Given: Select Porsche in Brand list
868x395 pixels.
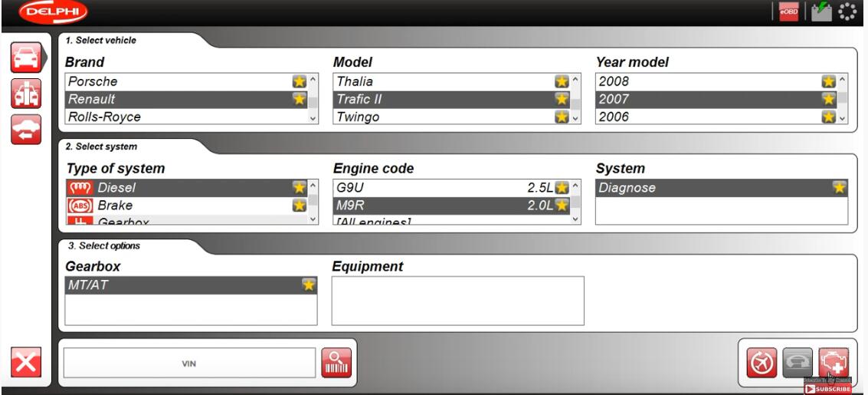Looking at the screenshot, I should coord(186,81).
